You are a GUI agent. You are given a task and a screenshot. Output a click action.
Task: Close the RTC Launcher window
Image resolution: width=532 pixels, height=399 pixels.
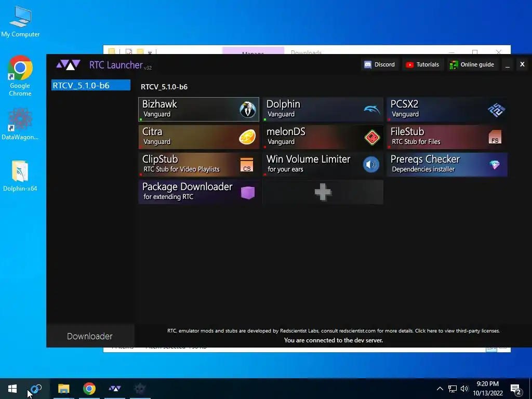point(522,64)
